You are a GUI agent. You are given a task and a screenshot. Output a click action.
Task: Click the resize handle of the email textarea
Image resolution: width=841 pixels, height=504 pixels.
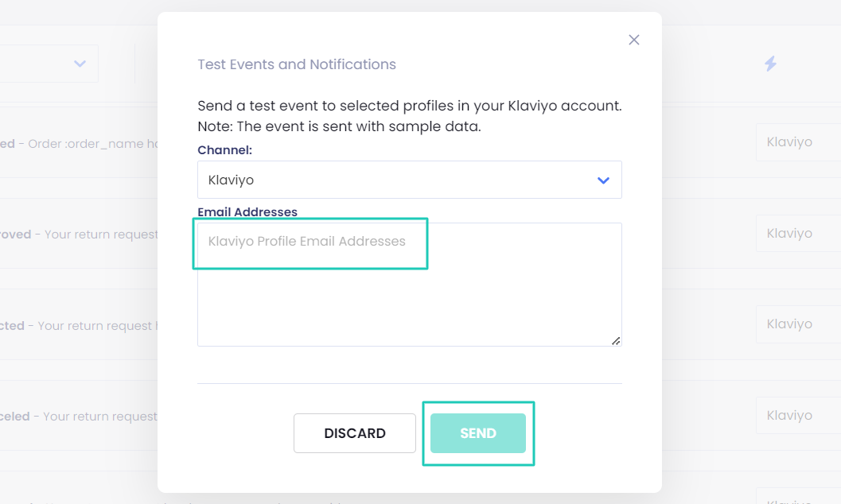[616, 340]
